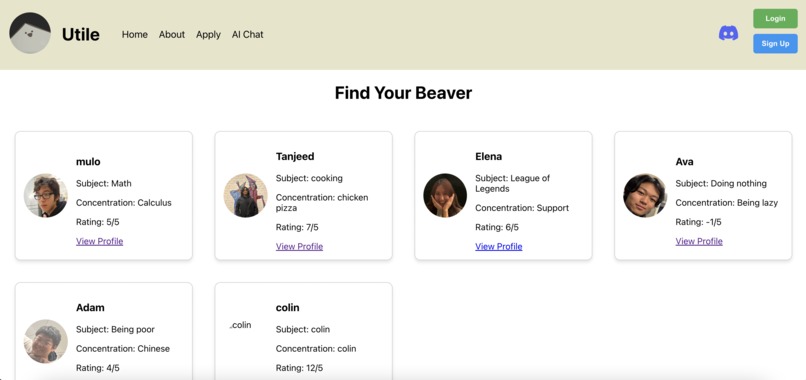
Task: Click the Utile beaver logo icon
Action: click(x=30, y=33)
